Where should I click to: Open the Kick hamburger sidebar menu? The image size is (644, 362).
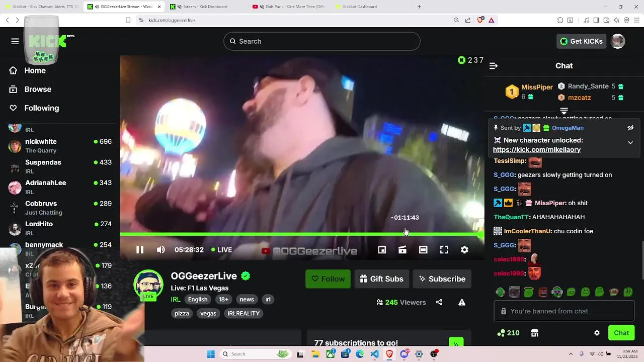coord(15,41)
